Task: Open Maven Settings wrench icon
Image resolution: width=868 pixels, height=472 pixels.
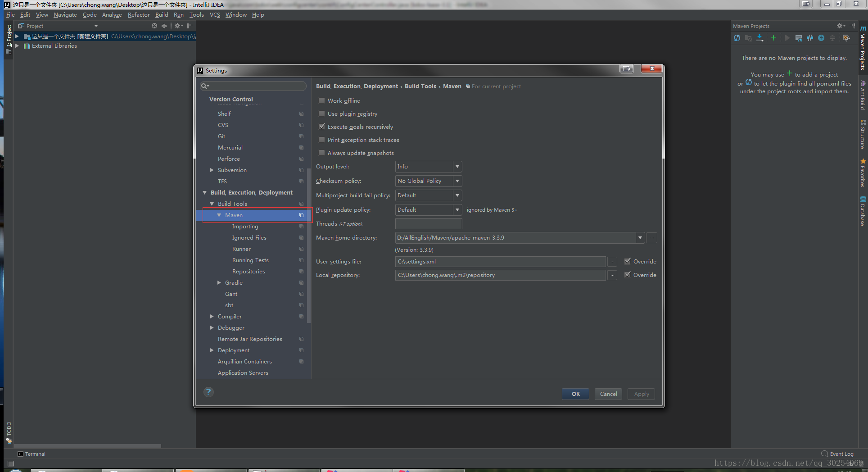Action: click(x=846, y=38)
